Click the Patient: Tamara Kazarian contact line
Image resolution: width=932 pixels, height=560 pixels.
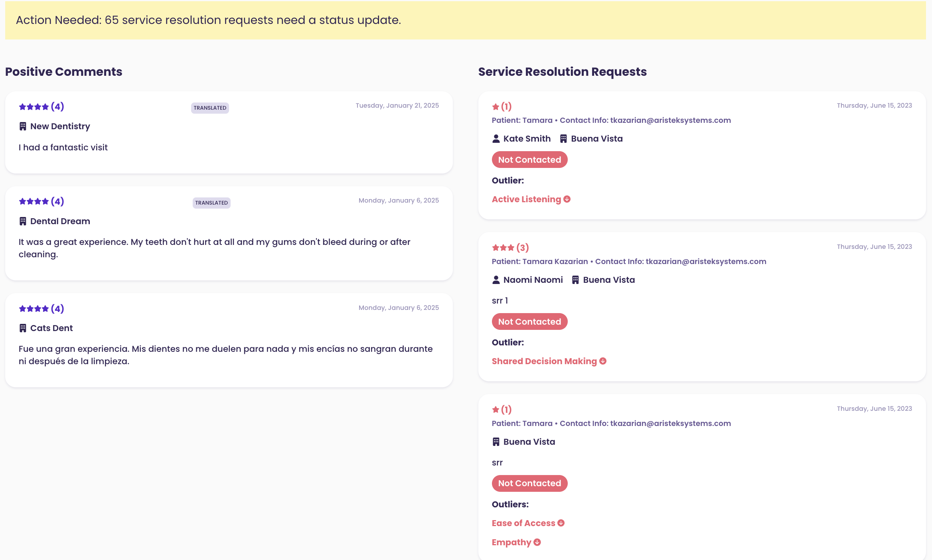coord(629,262)
